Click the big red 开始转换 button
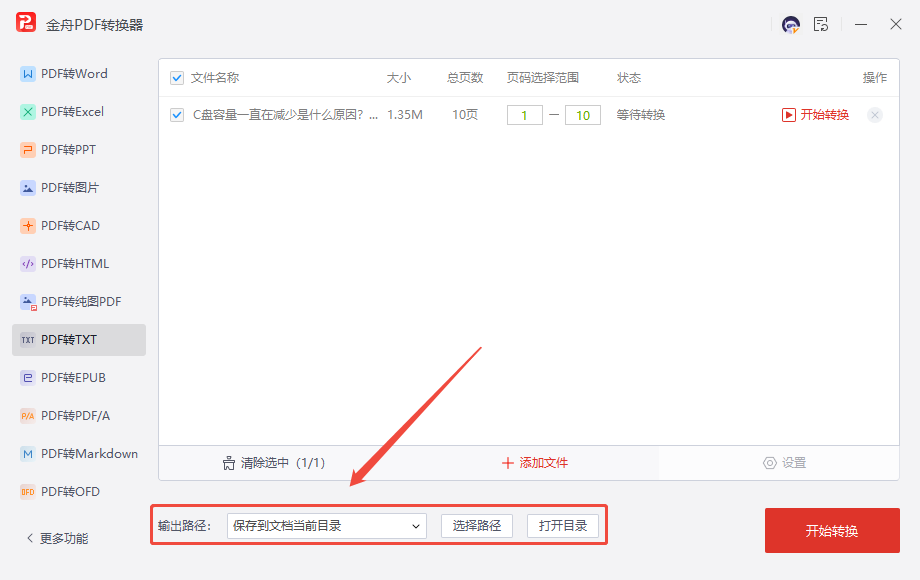 (x=832, y=531)
